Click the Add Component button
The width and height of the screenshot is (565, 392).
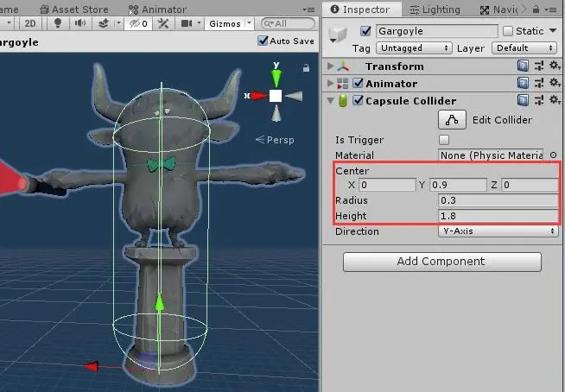(442, 262)
